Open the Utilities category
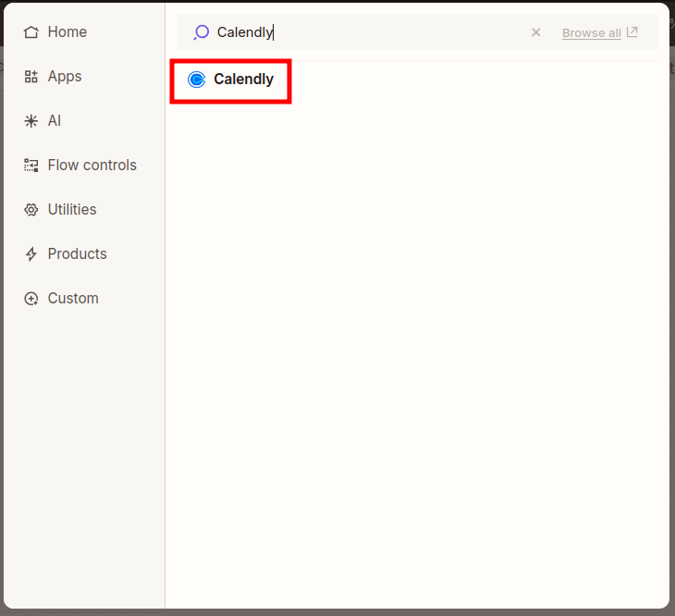Image resolution: width=675 pixels, height=616 pixels. tap(60, 209)
